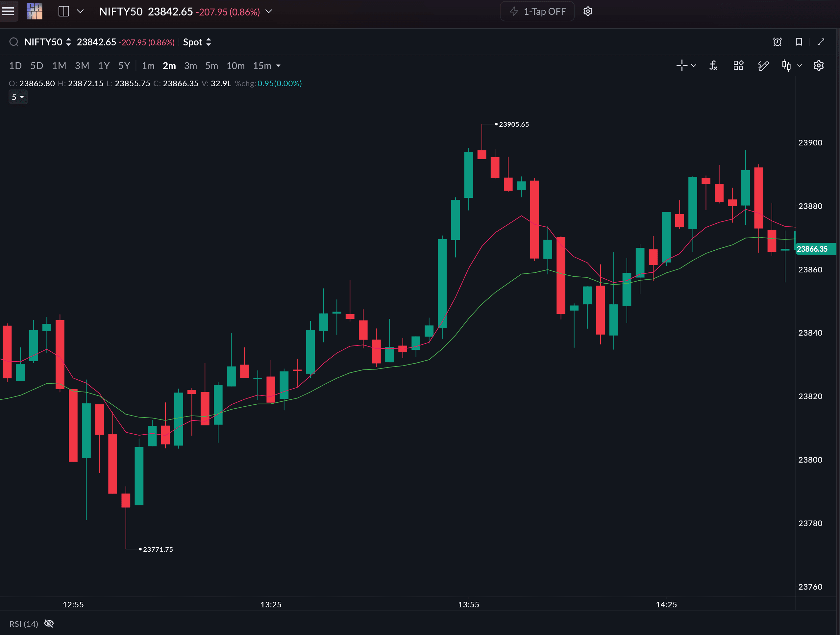This screenshot has width=840, height=635.
Task: Bookmark the NIFTY50 chart
Action: click(799, 42)
